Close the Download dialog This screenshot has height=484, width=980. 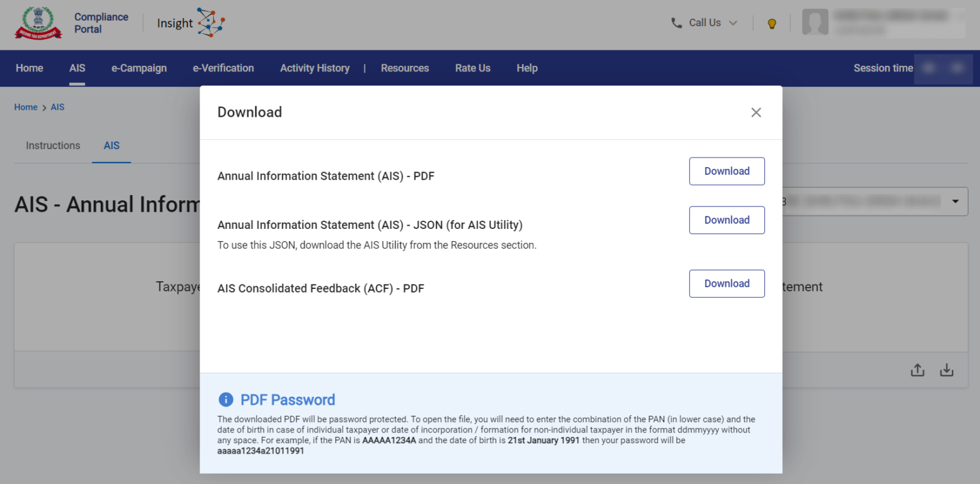pos(756,112)
